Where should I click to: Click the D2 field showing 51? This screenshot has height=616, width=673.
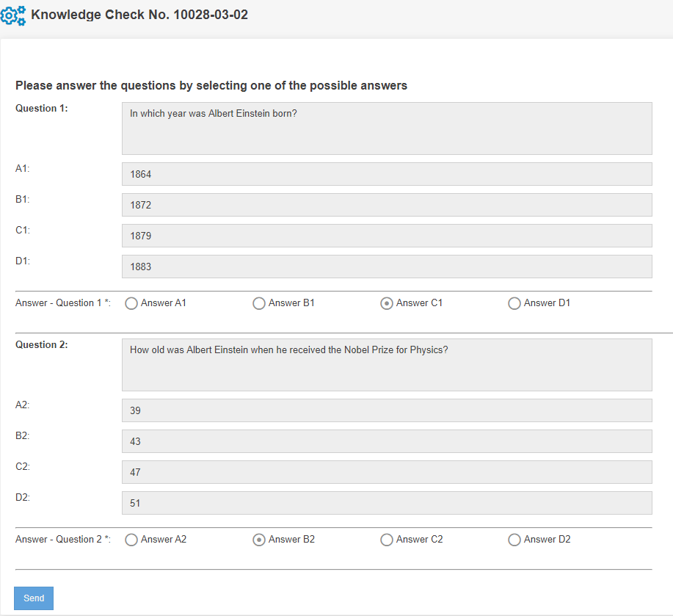tap(387, 503)
